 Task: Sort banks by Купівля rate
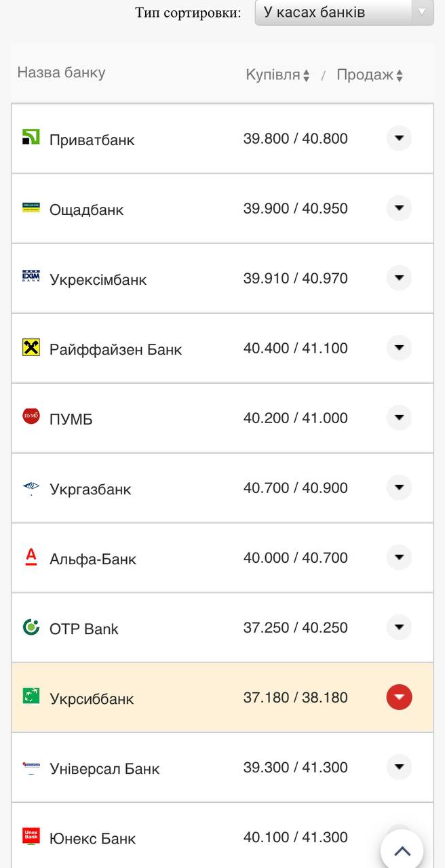point(277,75)
